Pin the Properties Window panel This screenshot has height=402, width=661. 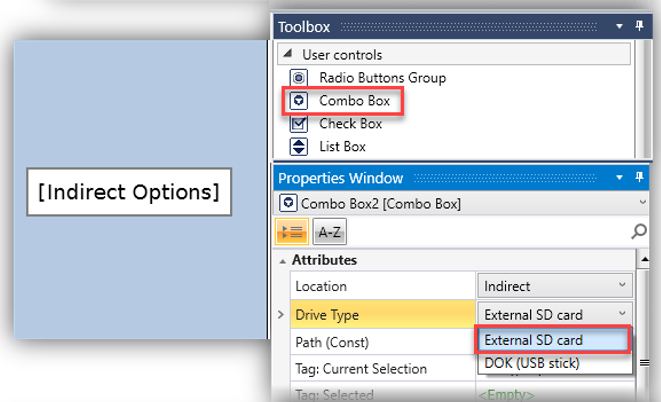(640, 179)
